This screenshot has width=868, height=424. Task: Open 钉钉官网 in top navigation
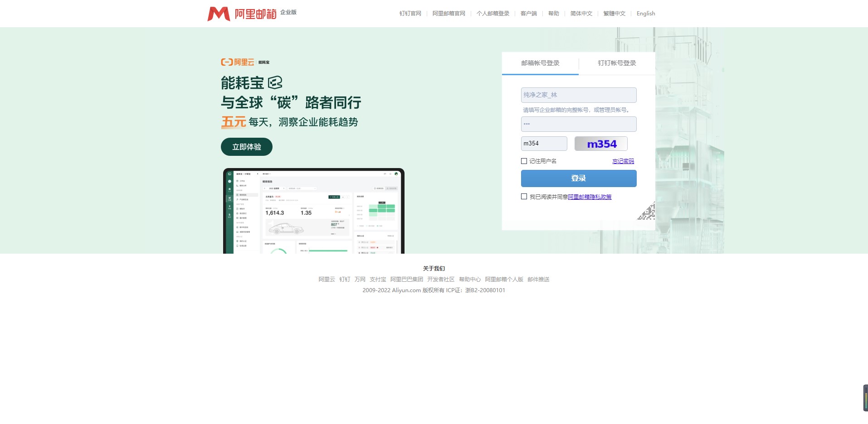pos(410,14)
